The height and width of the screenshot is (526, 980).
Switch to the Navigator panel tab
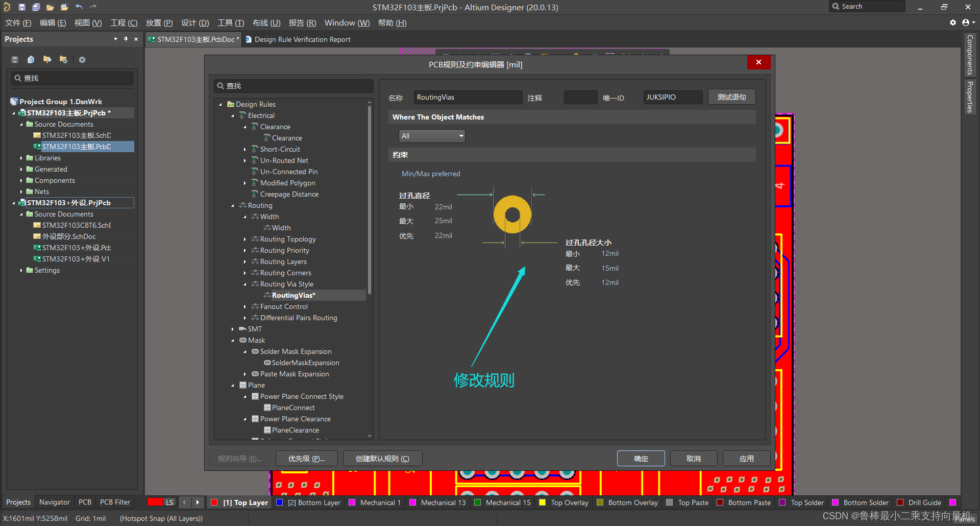coord(55,503)
